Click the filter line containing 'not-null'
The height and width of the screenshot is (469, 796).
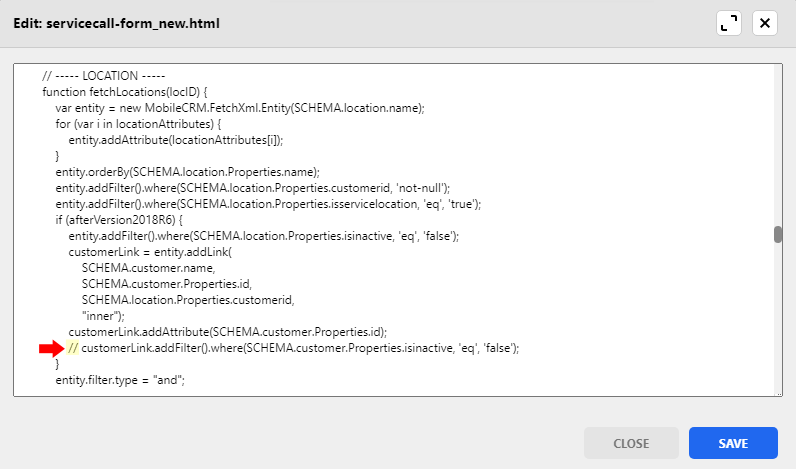(x=253, y=188)
